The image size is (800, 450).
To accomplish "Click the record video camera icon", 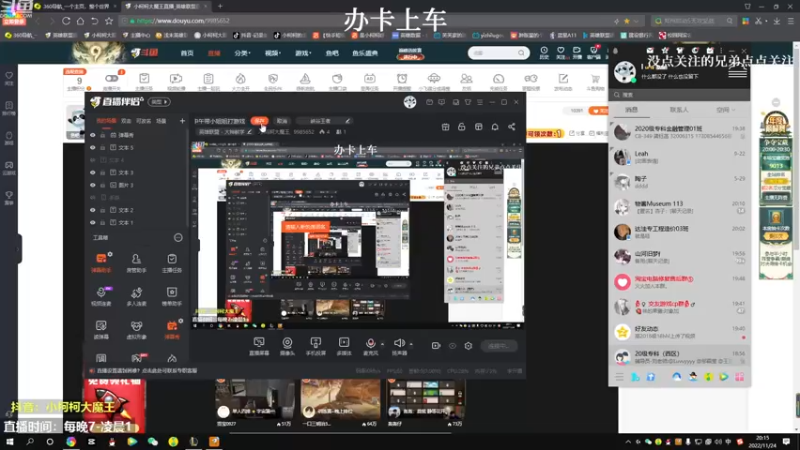I will pos(436,346).
